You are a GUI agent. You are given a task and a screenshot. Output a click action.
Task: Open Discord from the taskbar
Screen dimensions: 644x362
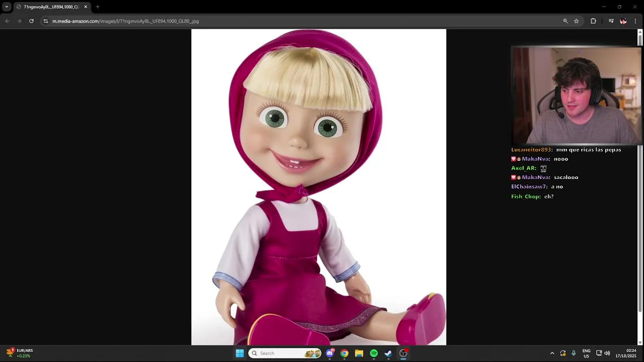(330, 353)
